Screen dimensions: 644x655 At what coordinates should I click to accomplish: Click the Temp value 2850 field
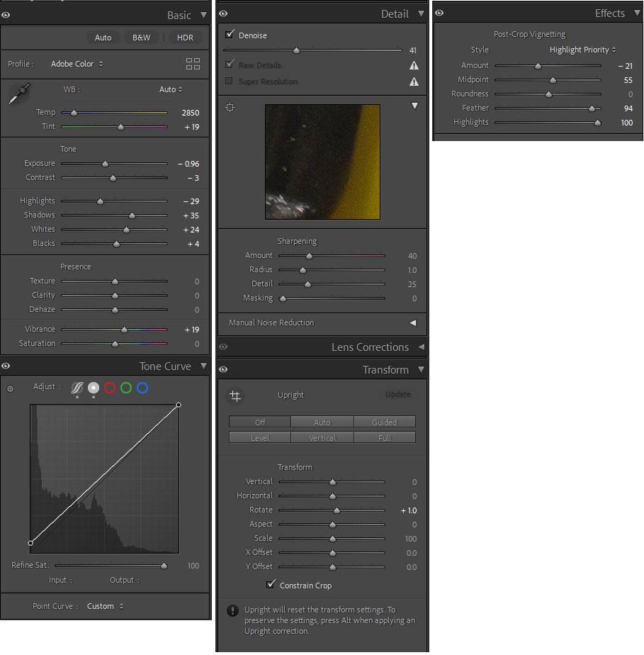pyautogui.click(x=191, y=113)
